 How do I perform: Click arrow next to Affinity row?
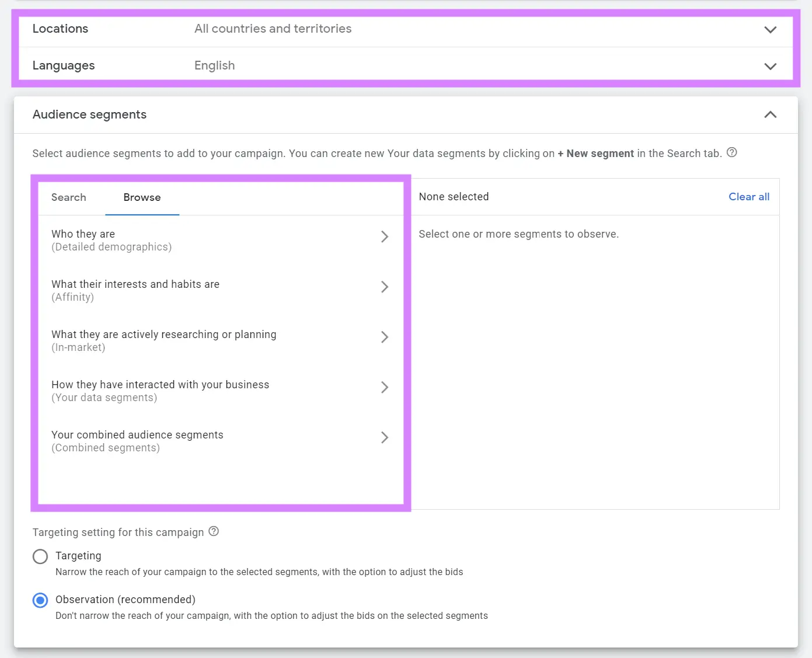point(384,287)
